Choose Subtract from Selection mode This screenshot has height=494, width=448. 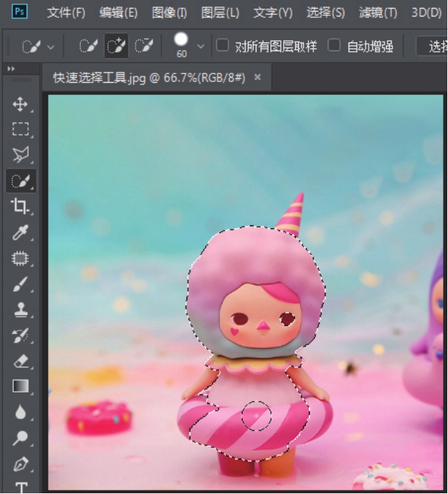144,46
